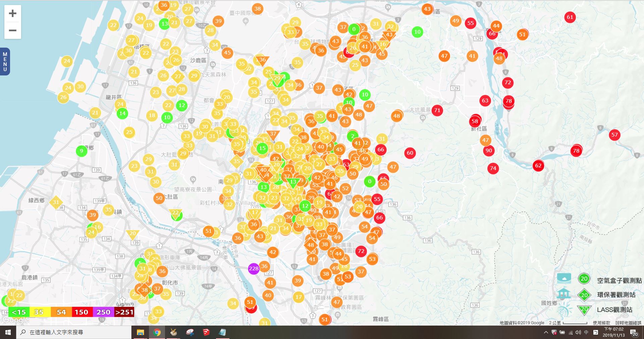This screenshot has width=644, height=339.
Task: Click the red 57 marker
Action: pyautogui.click(x=614, y=135)
